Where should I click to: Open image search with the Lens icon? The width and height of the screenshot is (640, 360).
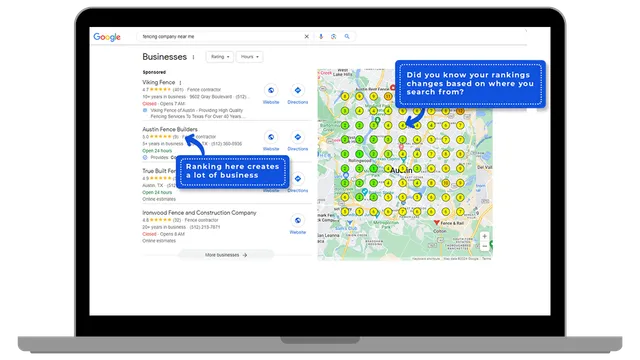tap(333, 36)
